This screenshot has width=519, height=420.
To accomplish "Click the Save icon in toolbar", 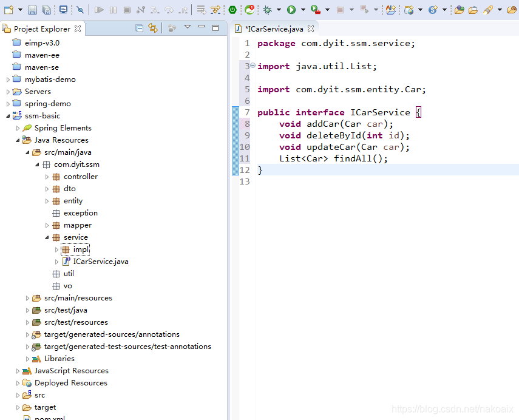I will pyautogui.click(x=32, y=10).
